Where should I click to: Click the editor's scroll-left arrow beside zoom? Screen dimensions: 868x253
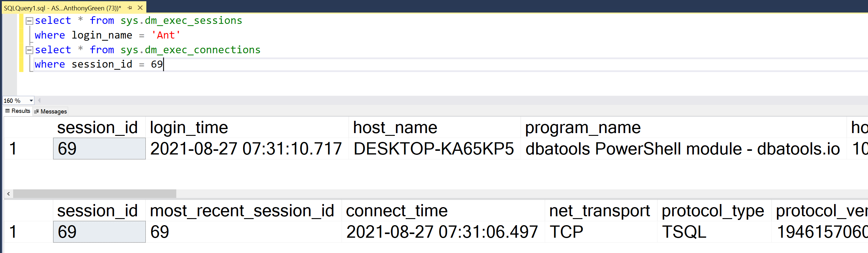click(39, 101)
